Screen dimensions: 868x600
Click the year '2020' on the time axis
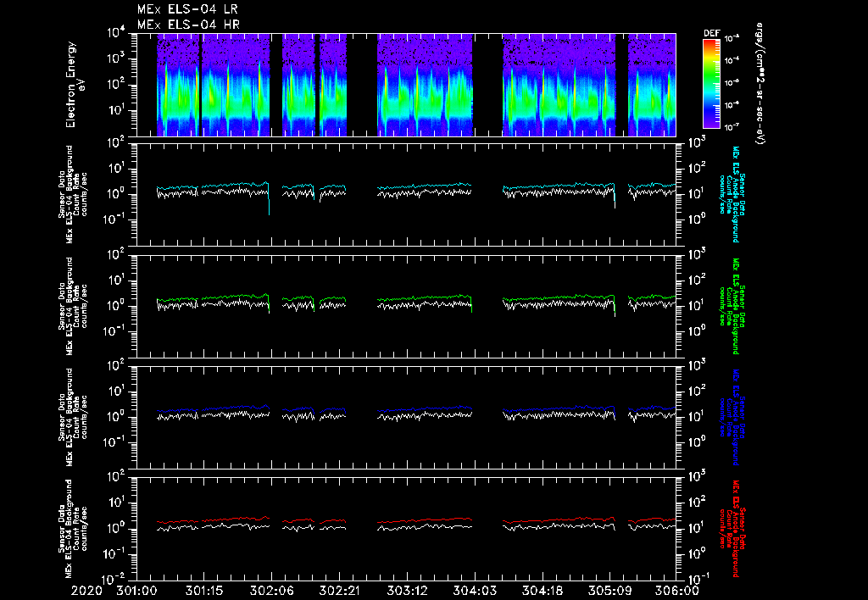click(x=86, y=591)
